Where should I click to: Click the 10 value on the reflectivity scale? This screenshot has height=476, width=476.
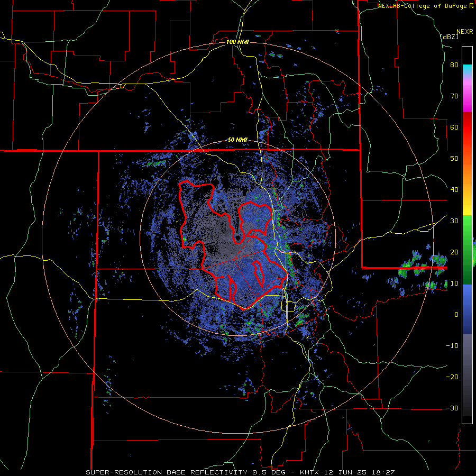pyautogui.click(x=454, y=283)
